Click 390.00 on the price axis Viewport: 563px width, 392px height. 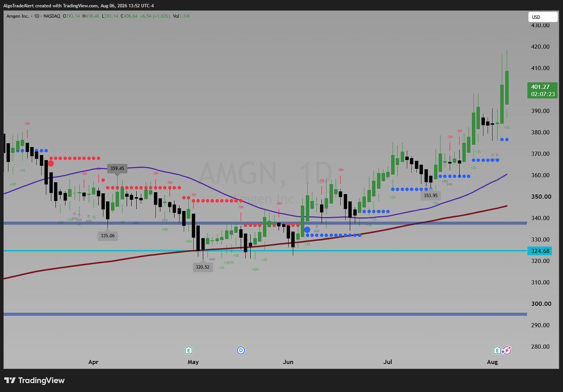pyautogui.click(x=540, y=111)
